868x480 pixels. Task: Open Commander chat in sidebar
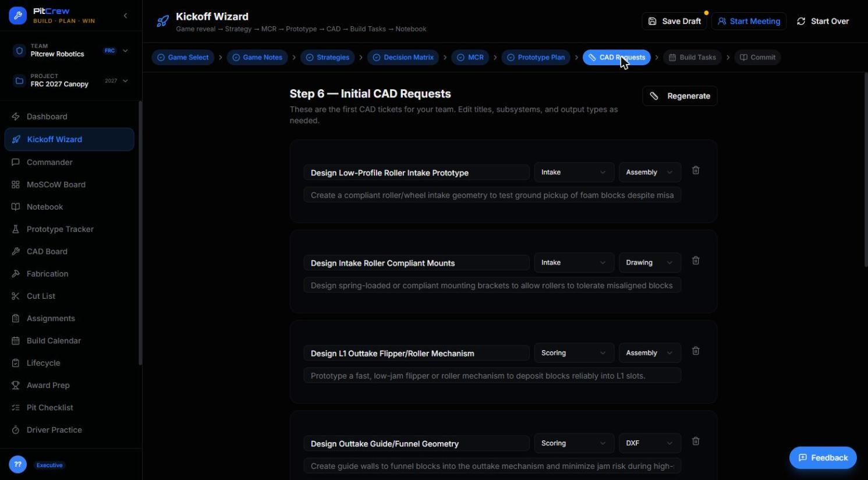coord(69,162)
